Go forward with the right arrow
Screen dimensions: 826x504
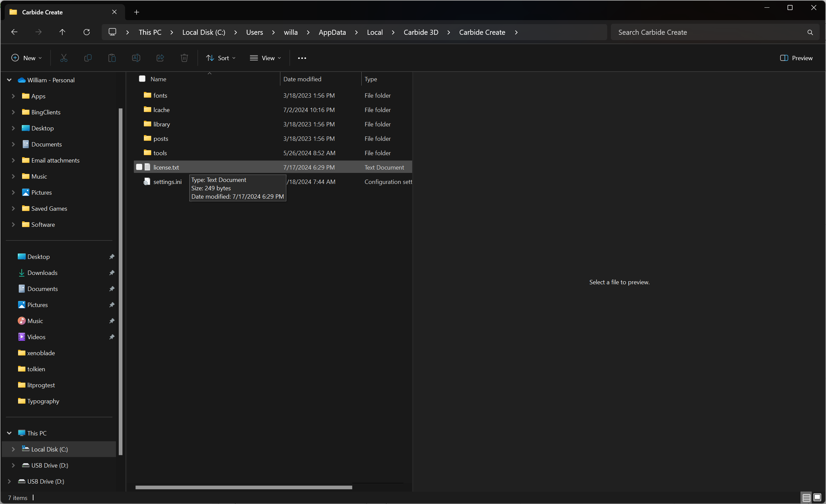coord(38,32)
